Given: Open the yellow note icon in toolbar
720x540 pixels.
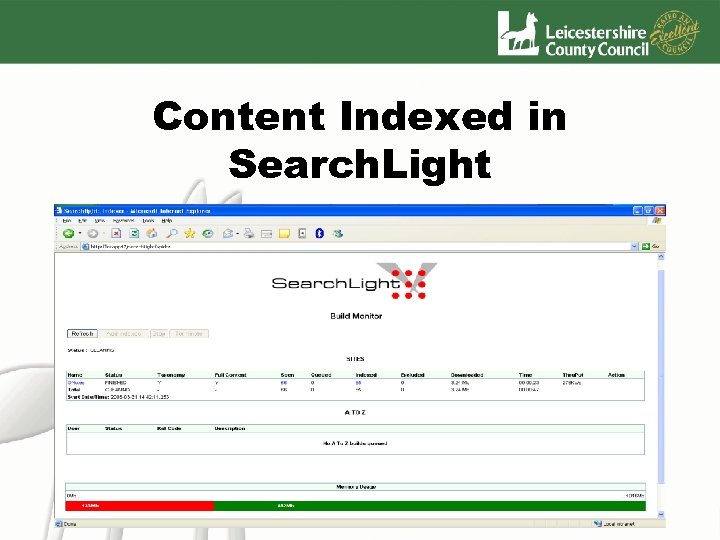Looking at the screenshot, I should tap(285, 234).
